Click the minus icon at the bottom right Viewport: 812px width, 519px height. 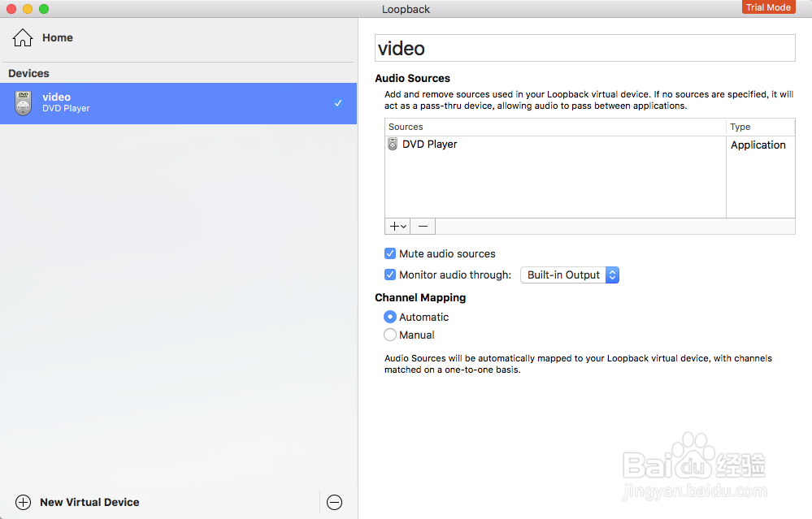[x=334, y=502]
